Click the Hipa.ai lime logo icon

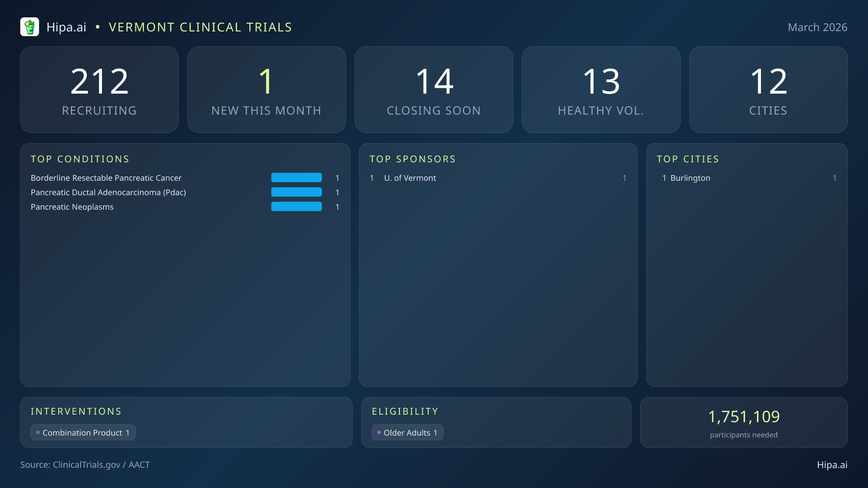(30, 26)
